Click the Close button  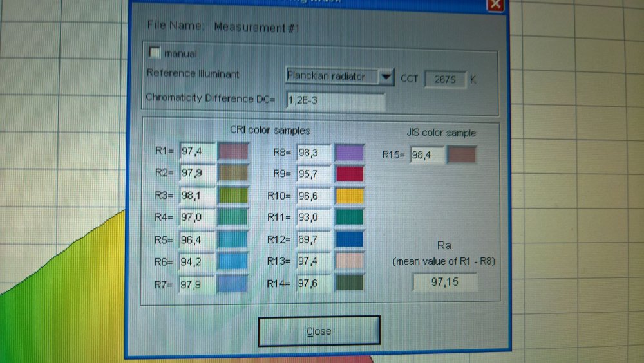(319, 331)
